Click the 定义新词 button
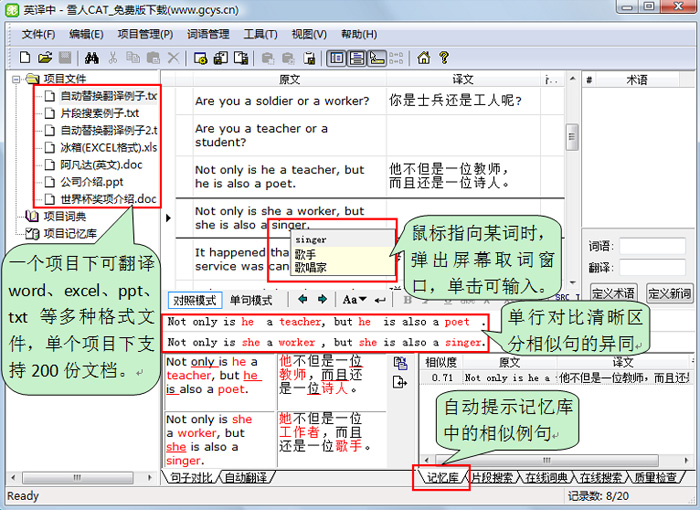The image size is (700, 510). [668, 293]
